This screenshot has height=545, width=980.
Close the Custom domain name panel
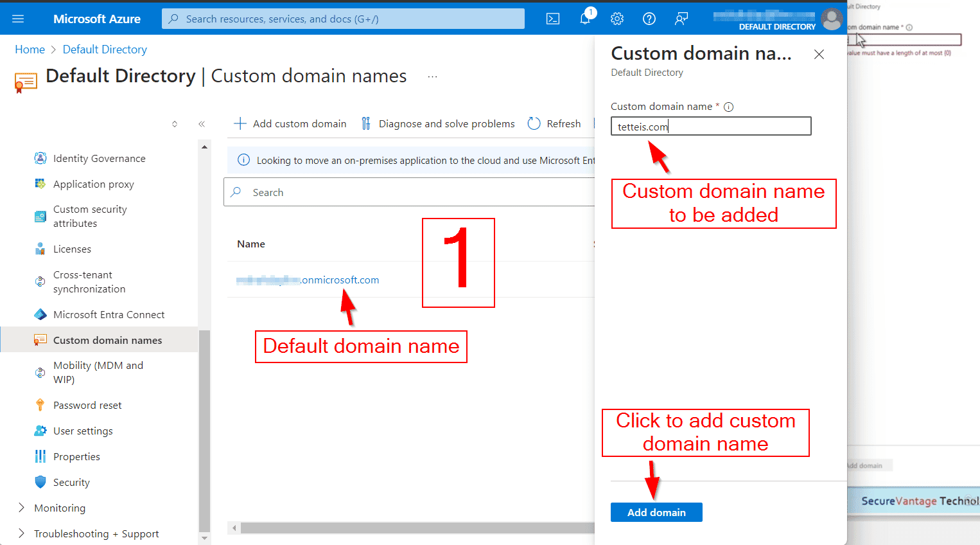point(819,55)
